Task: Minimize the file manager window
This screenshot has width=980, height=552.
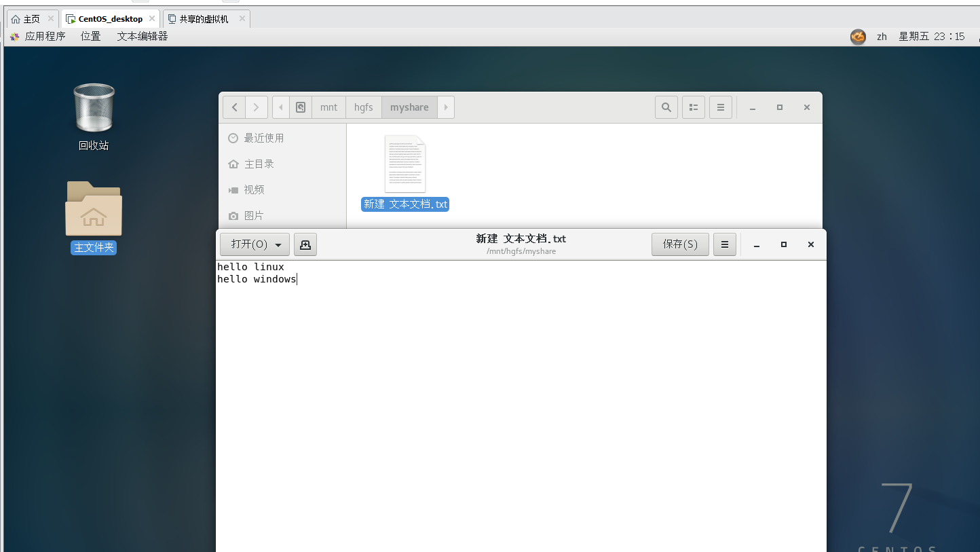Action: (753, 107)
